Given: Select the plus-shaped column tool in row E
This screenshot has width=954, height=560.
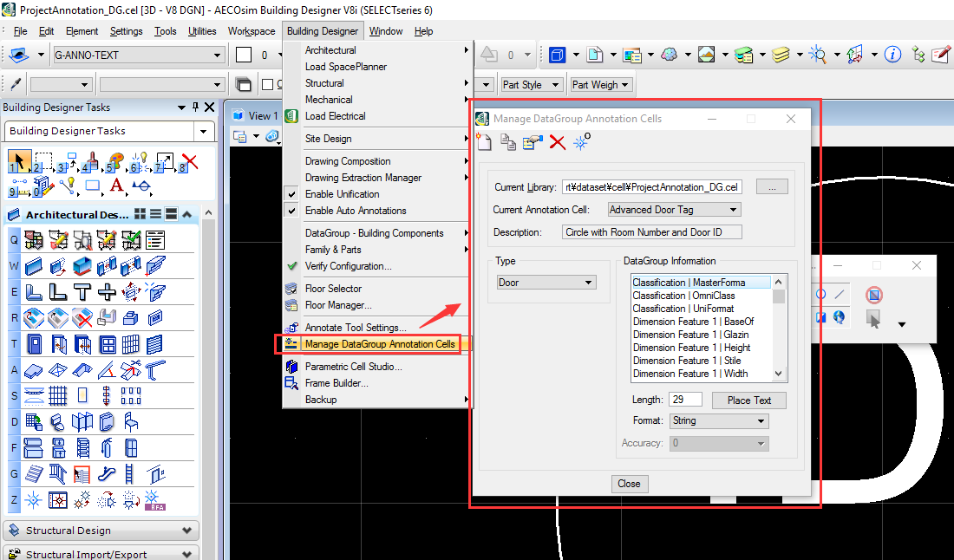Looking at the screenshot, I should (x=107, y=292).
